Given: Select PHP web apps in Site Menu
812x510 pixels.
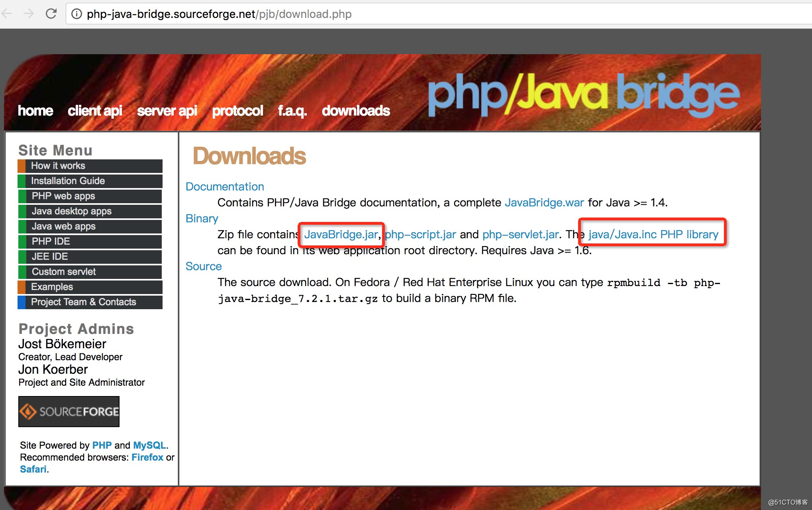Looking at the screenshot, I should [90, 196].
